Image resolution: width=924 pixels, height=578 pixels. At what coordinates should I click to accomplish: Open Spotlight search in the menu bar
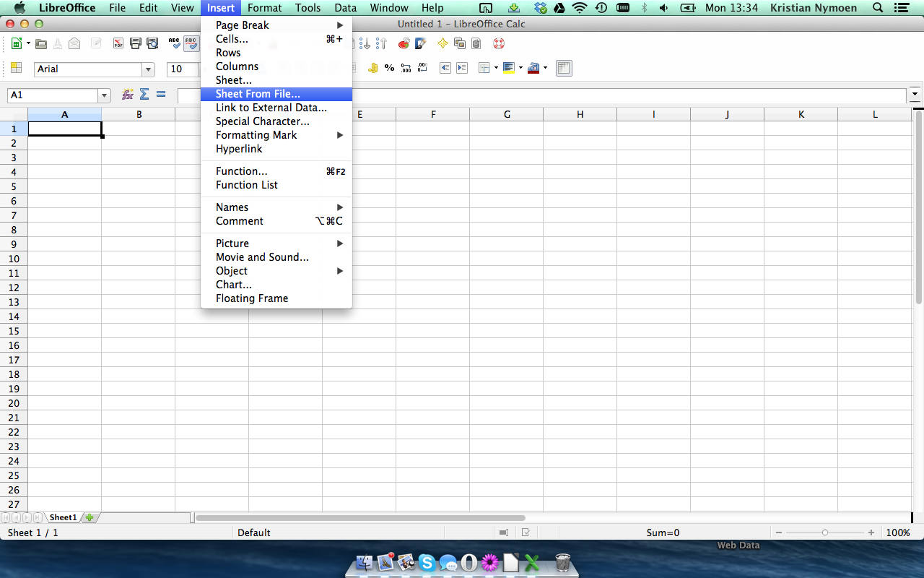click(878, 8)
